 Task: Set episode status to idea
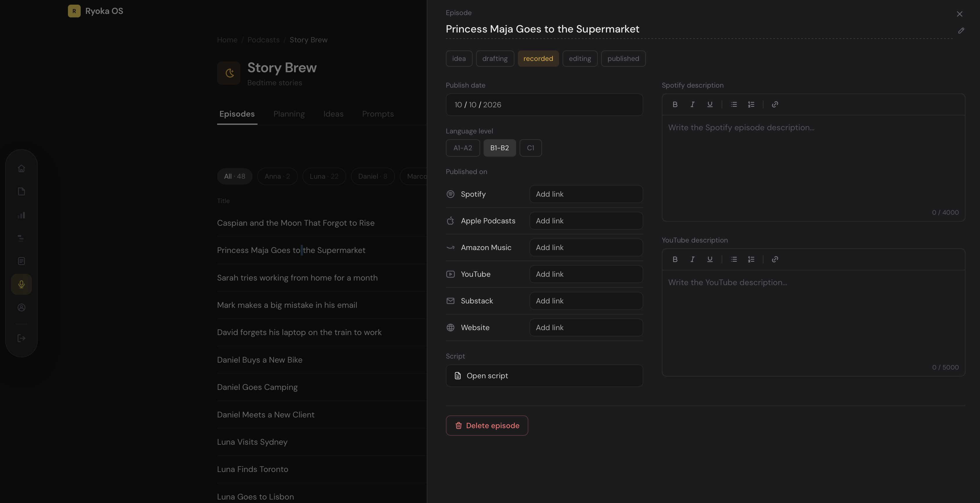coord(459,59)
